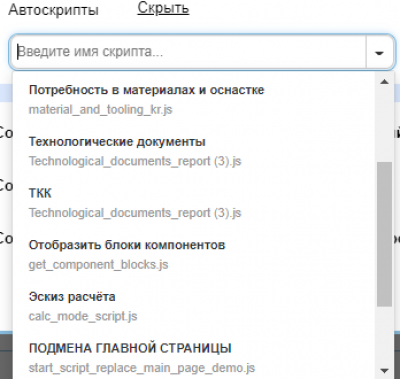The height and width of the screenshot is (379, 400).
Task: Click the scrollbar up arrow
Action: point(385,82)
